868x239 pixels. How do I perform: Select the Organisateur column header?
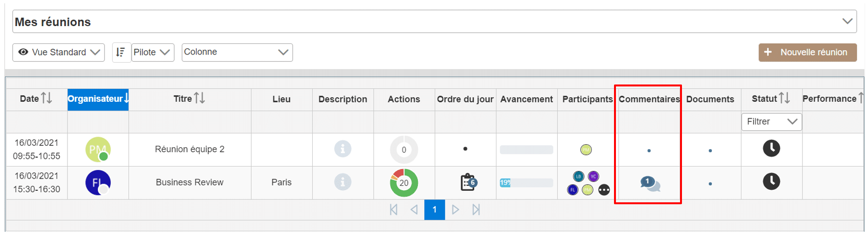pos(98,99)
